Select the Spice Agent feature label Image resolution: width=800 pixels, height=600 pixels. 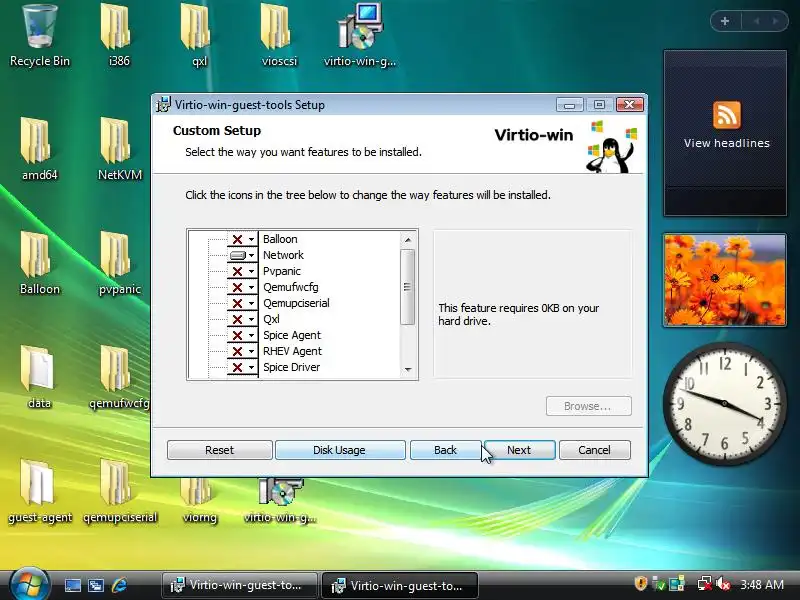point(292,335)
